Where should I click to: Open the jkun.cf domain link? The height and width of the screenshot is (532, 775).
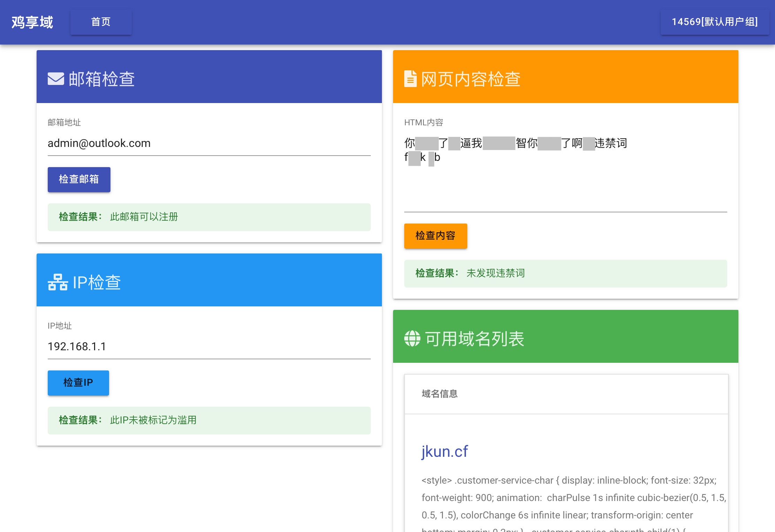tap(445, 452)
